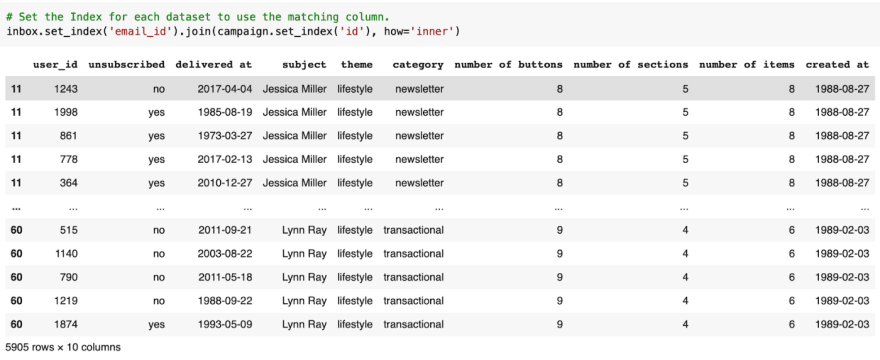The width and height of the screenshot is (880, 360).
Task: Click delivered date 1973-03-27
Action: tap(225, 136)
